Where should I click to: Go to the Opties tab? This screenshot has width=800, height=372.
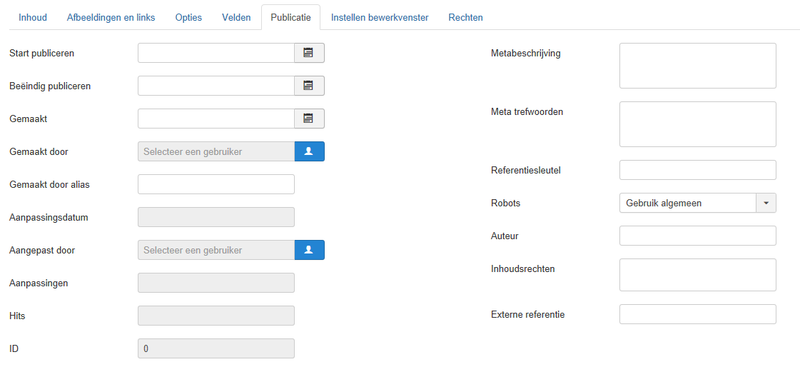188,17
